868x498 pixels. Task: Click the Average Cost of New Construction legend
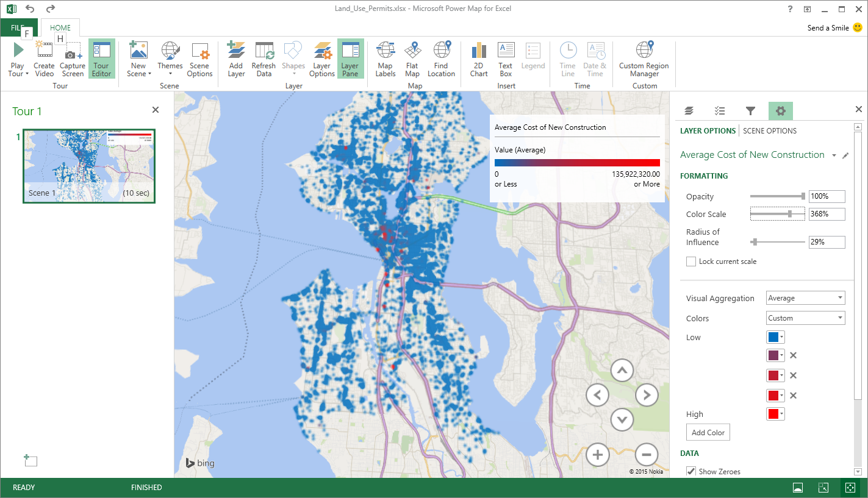pos(576,158)
